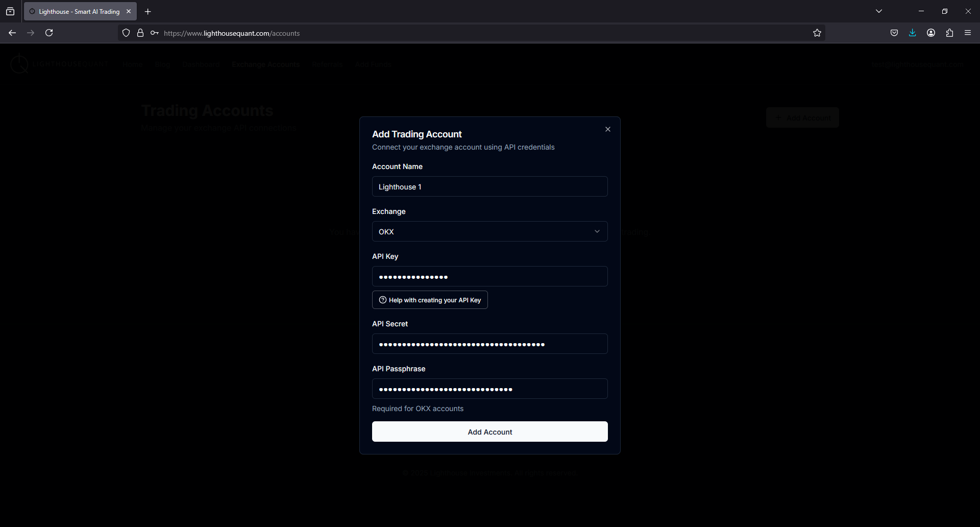Click the dimmed Add Account page button
The height and width of the screenshot is (527, 980).
tap(802, 117)
